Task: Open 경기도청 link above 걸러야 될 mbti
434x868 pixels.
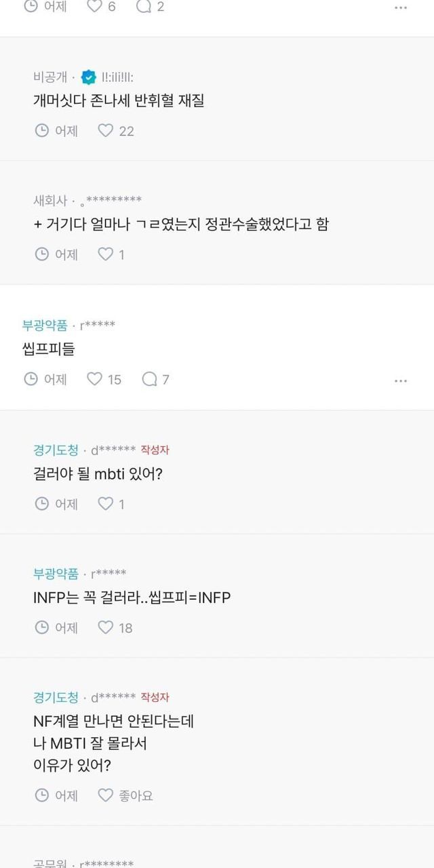Action: click(56, 450)
